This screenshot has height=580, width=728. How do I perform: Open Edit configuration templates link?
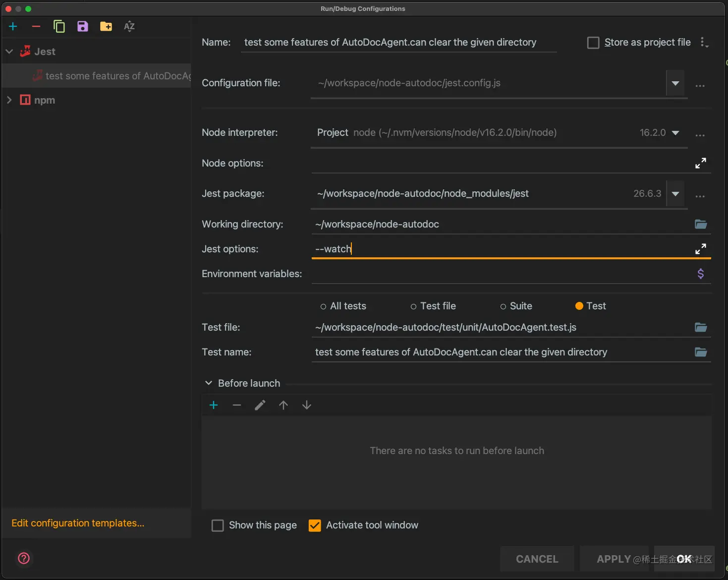click(x=78, y=523)
